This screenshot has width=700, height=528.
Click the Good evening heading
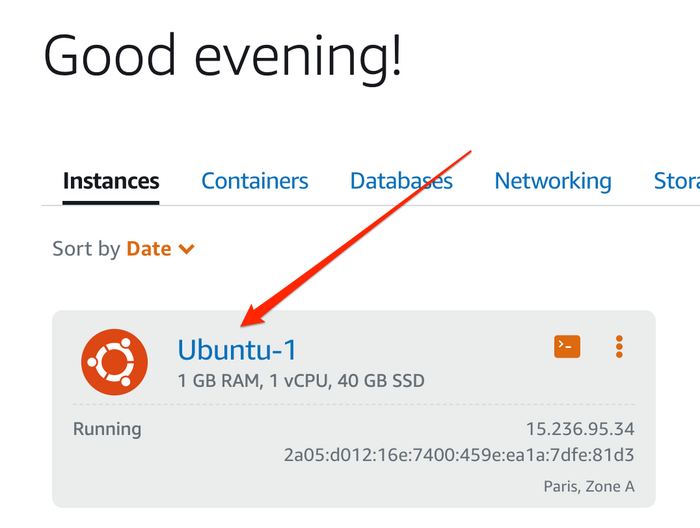click(x=223, y=55)
